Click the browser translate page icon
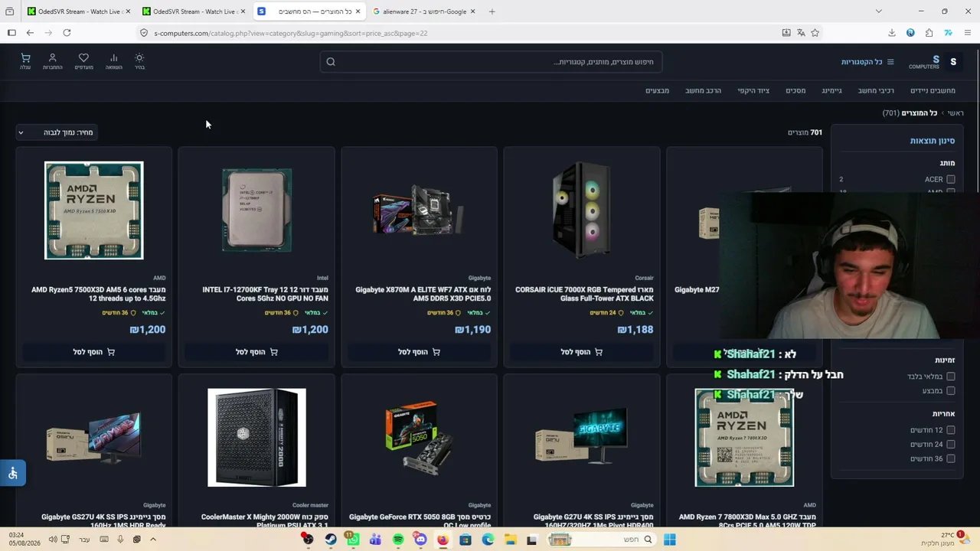This screenshot has width=980, height=551. 801,33
